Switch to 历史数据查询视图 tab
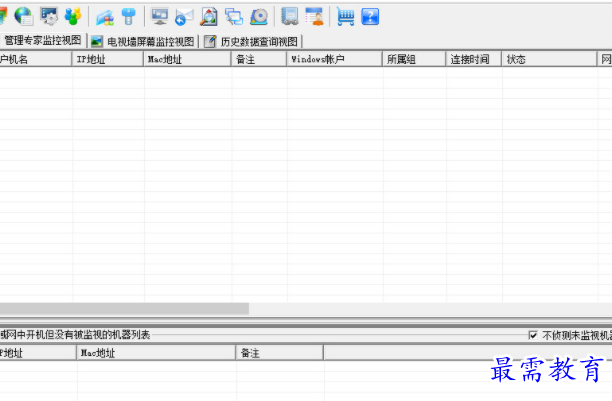 point(252,41)
